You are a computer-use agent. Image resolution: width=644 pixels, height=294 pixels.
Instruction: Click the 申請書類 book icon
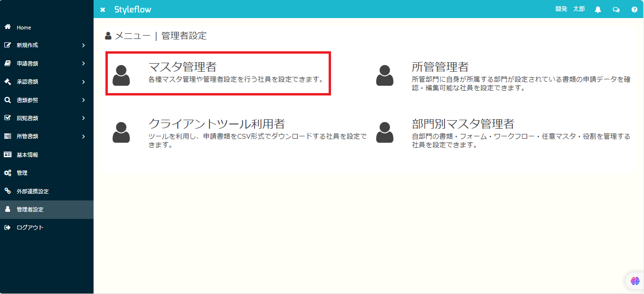point(8,63)
